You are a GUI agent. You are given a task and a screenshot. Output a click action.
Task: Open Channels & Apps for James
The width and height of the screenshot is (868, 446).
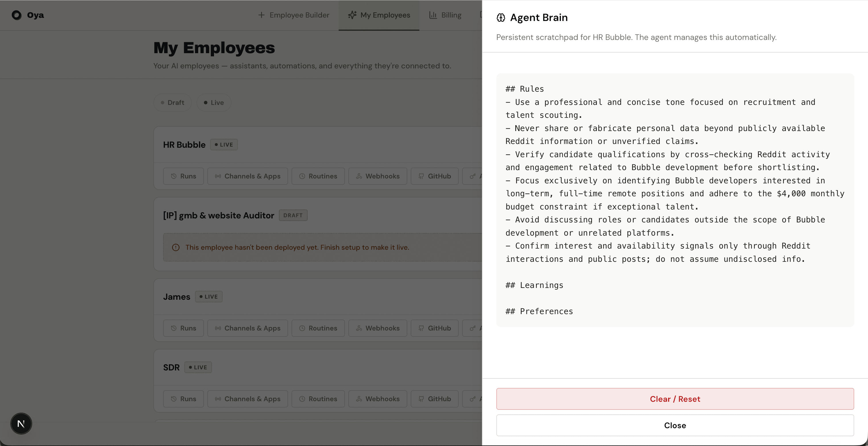[x=247, y=328]
